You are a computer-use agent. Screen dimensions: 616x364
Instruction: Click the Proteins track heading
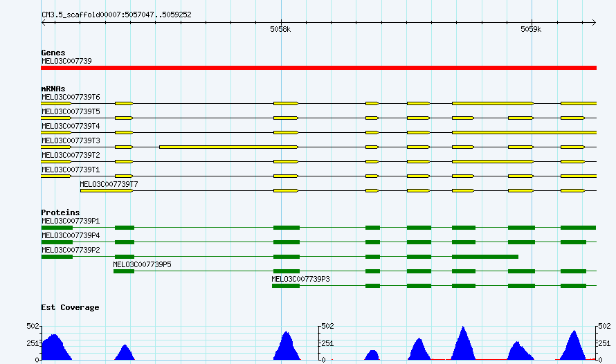tap(60, 212)
